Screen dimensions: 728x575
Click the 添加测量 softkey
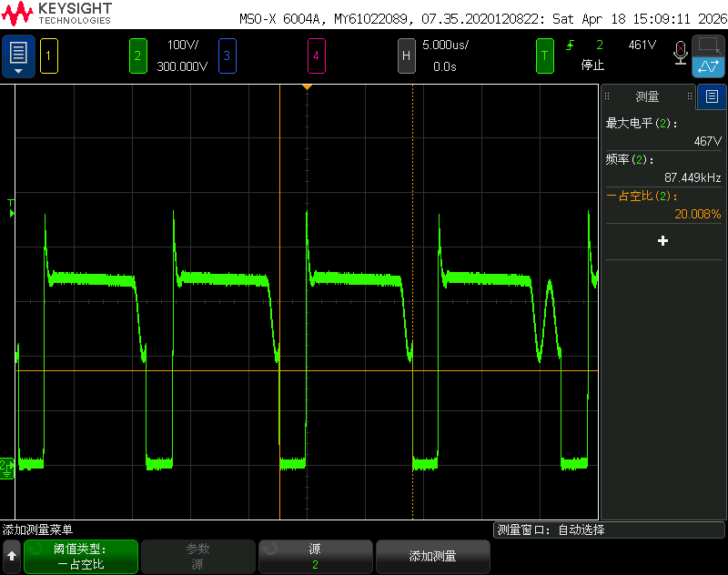(x=433, y=556)
